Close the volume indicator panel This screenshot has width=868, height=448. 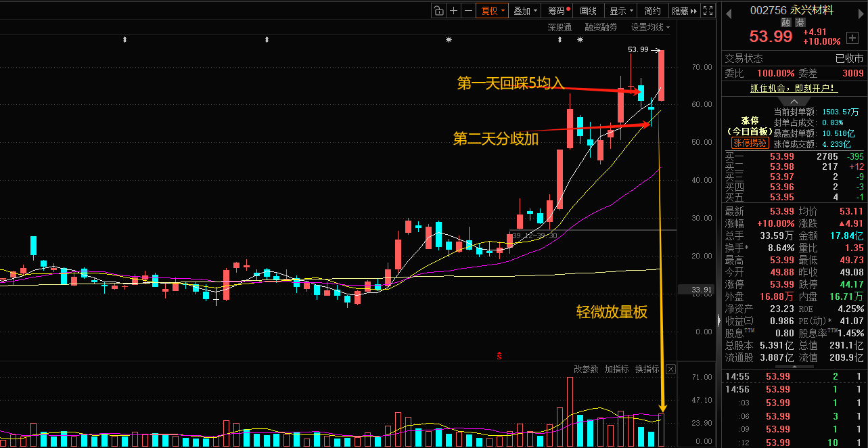pos(670,369)
